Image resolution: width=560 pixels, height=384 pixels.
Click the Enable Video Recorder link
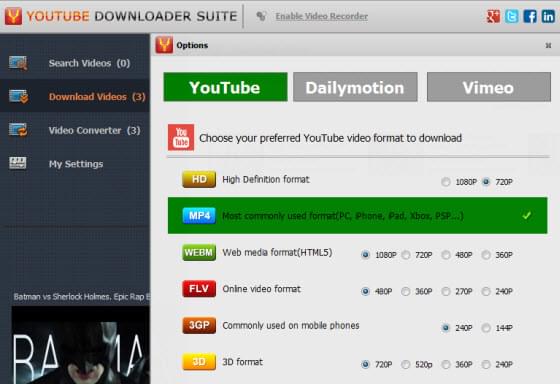pyautogui.click(x=321, y=16)
